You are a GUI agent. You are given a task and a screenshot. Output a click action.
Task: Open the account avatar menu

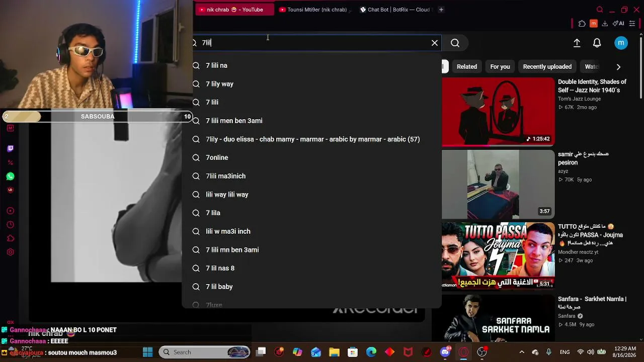point(621,43)
